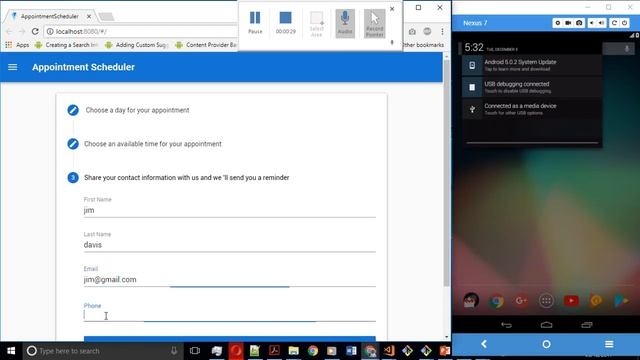This screenshot has width=640, height=360.
Task: Take emulator screenshot with camera icon
Action: pos(579,23)
